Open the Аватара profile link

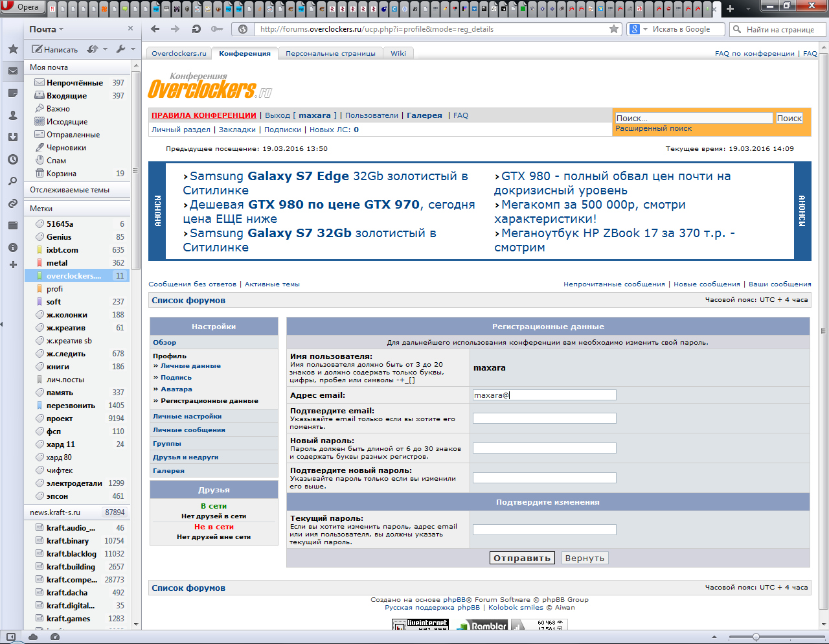point(176,389)
